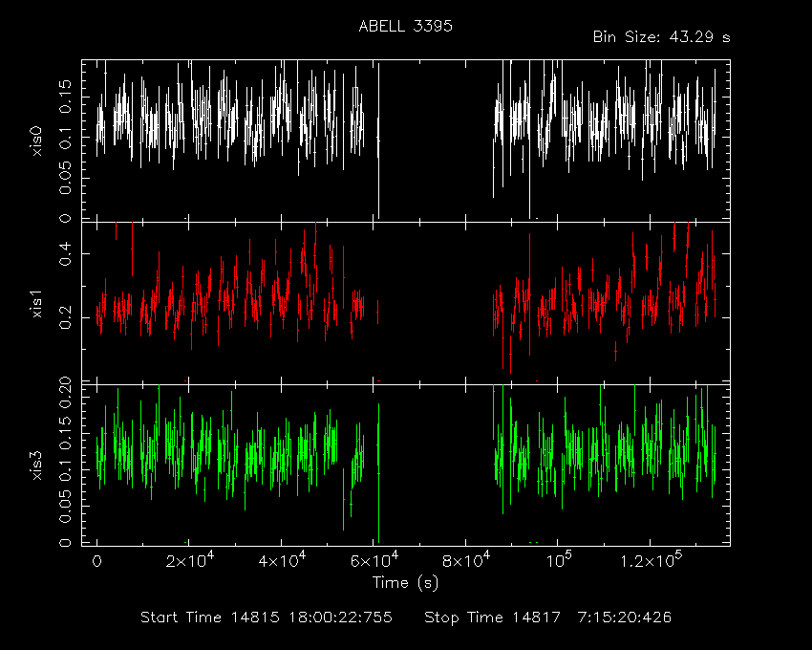Click the Time (s) axis label

click(x=405, y=583)
